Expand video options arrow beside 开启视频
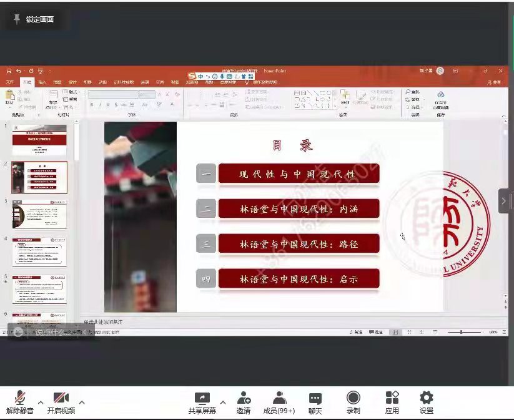514x420 pixels. (82, 403)
